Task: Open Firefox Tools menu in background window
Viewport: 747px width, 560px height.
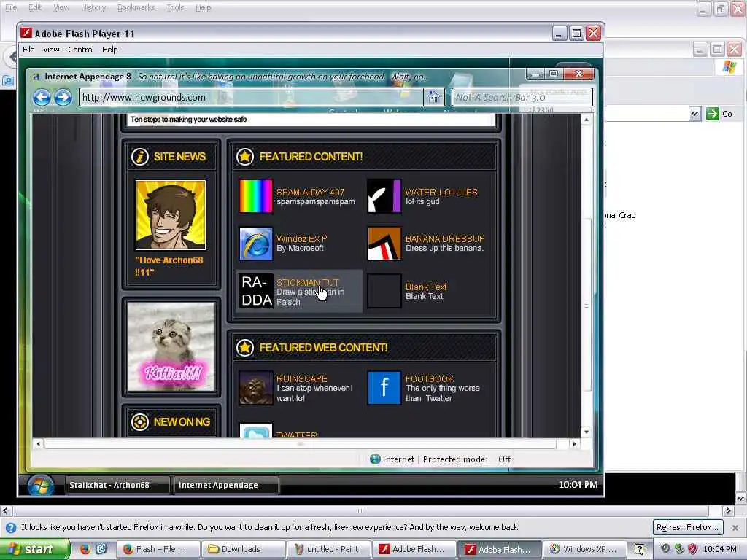Action: click(x=175, y=7)
